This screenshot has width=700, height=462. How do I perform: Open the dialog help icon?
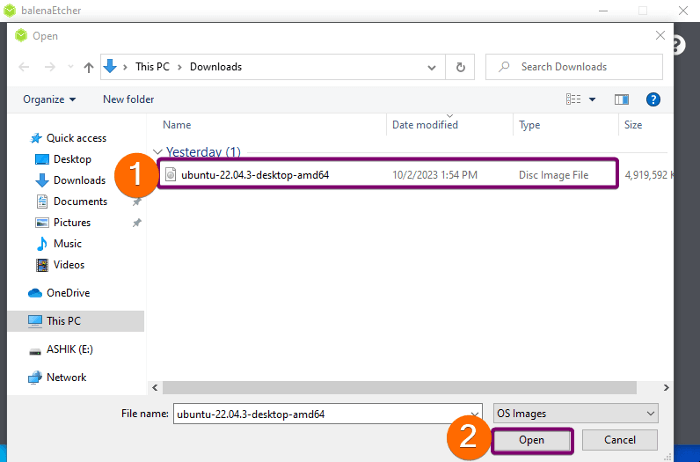coord(653,100)
